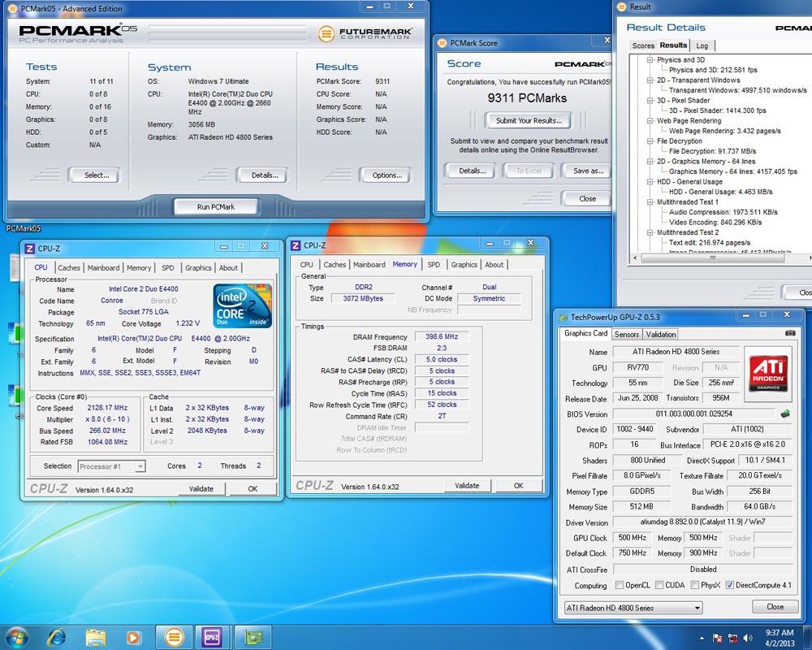Click the GPU-Z screenshot camera icon
Viewport: 812px width, 650px height.
(790, 333)
